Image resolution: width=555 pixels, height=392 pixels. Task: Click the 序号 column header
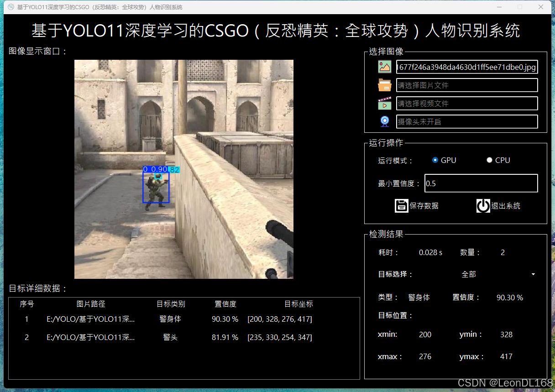coord(27,304)
